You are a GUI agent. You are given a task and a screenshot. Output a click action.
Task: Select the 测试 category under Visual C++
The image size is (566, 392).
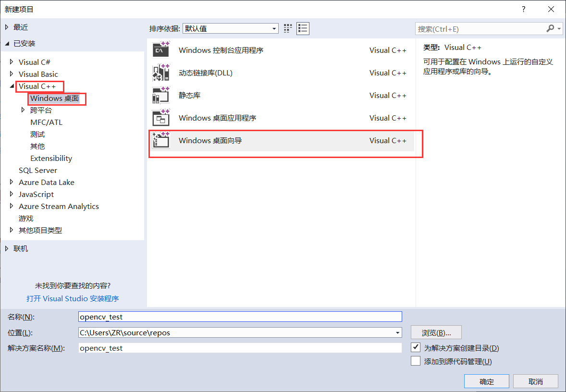(37, 134)
